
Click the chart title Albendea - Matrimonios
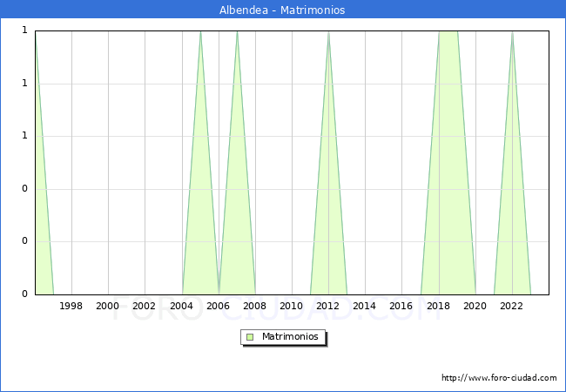click(282, 10)
